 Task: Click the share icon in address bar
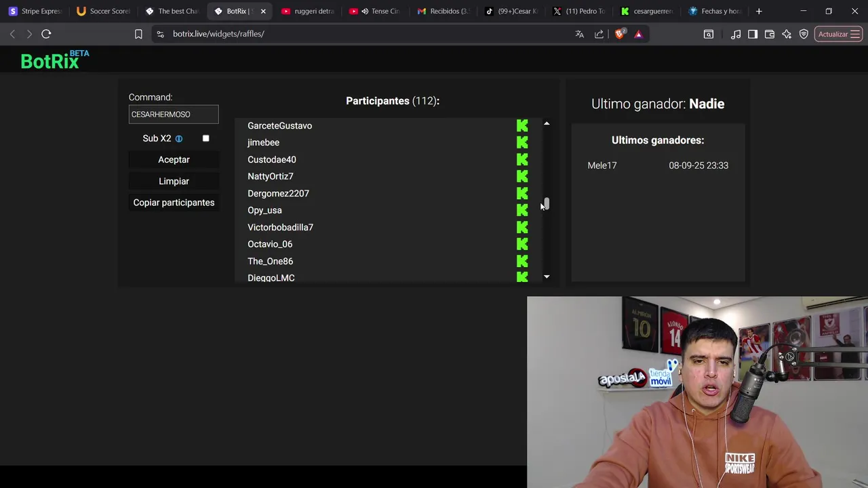coord(599,34)
